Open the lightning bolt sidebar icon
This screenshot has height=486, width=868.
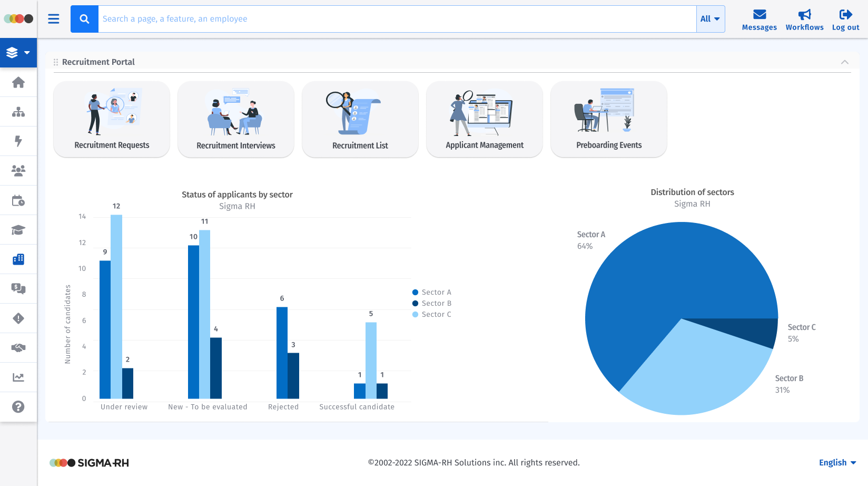tap(18, 141)
